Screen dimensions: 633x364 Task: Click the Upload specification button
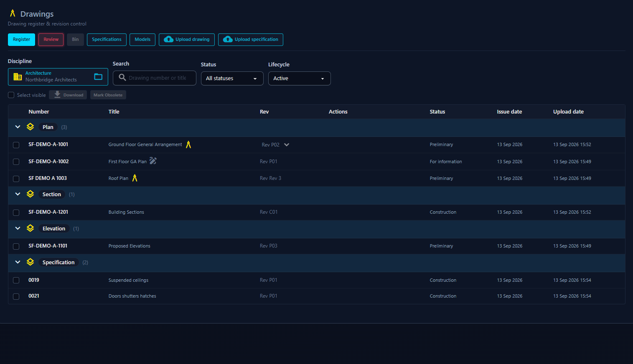coord(251,40)
